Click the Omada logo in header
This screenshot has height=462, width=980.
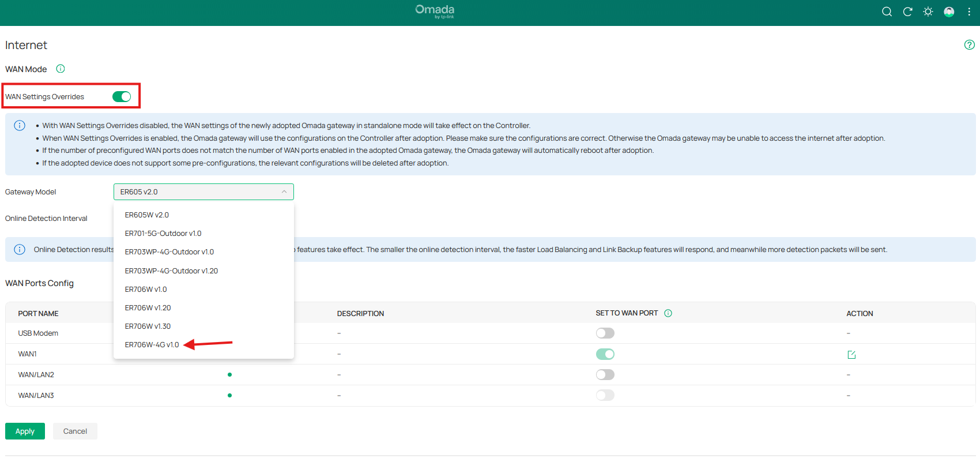tap(435, 11)
